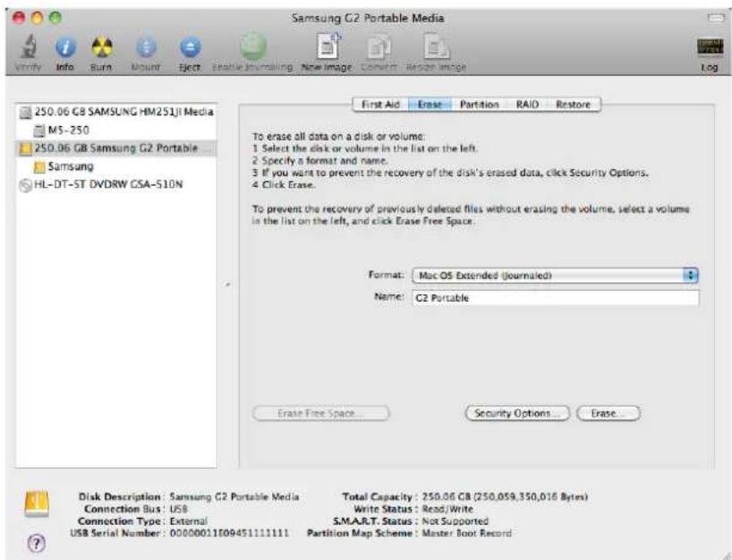The image size is (732, 560).
Task: Click the Mount toolbar icon
Action: click(146, 47)
